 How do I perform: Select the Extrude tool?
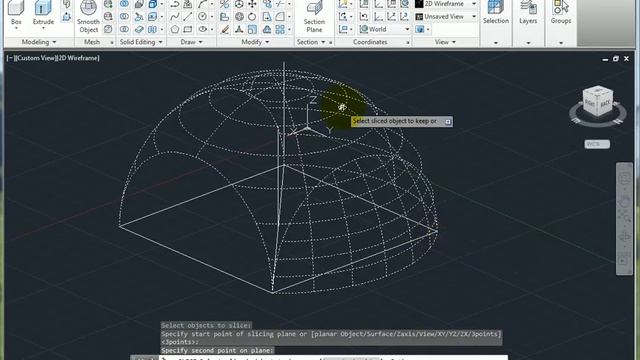tap(43, 14)
